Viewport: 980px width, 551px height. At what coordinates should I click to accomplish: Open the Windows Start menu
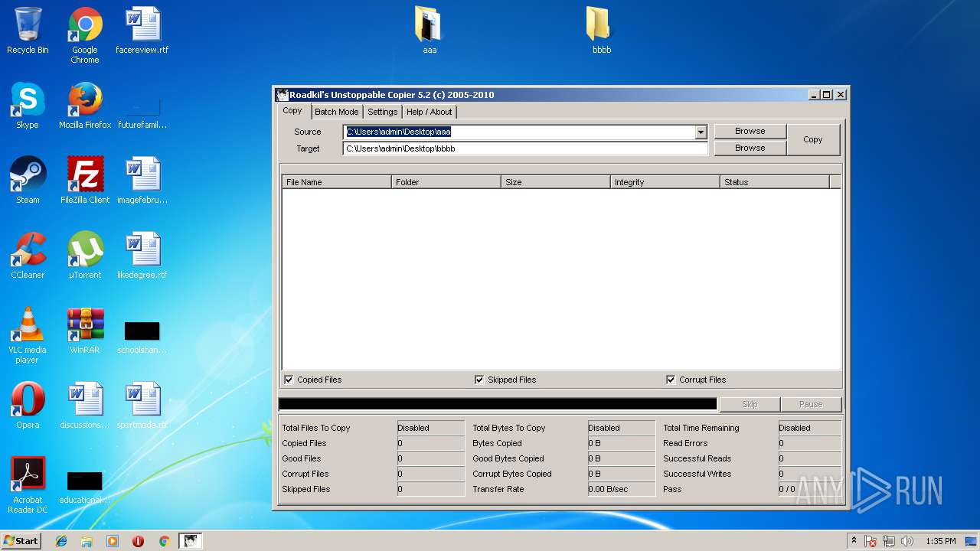point(21,541)
